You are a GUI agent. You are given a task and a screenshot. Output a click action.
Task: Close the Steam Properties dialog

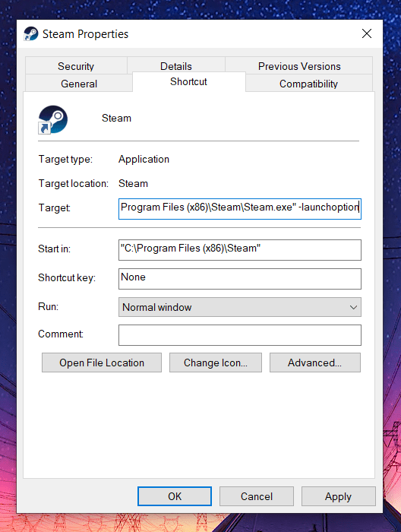click(x=366, y=33)
